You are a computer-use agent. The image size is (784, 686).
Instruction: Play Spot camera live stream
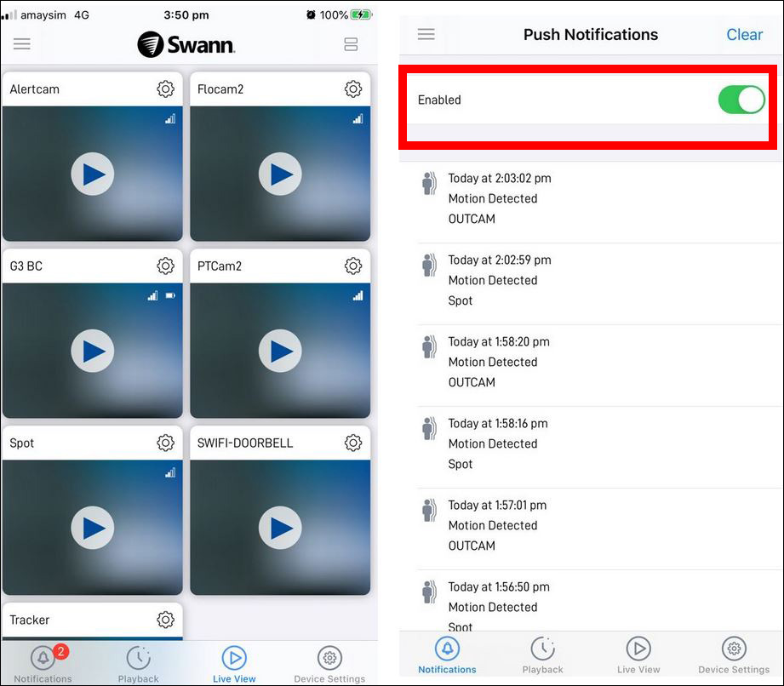[93, 528]
